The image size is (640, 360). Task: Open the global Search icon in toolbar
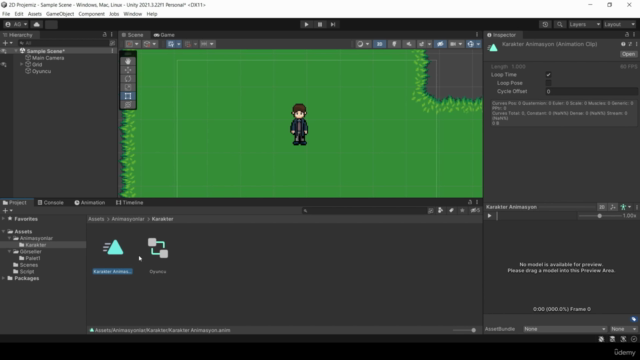tap(560, 24)
